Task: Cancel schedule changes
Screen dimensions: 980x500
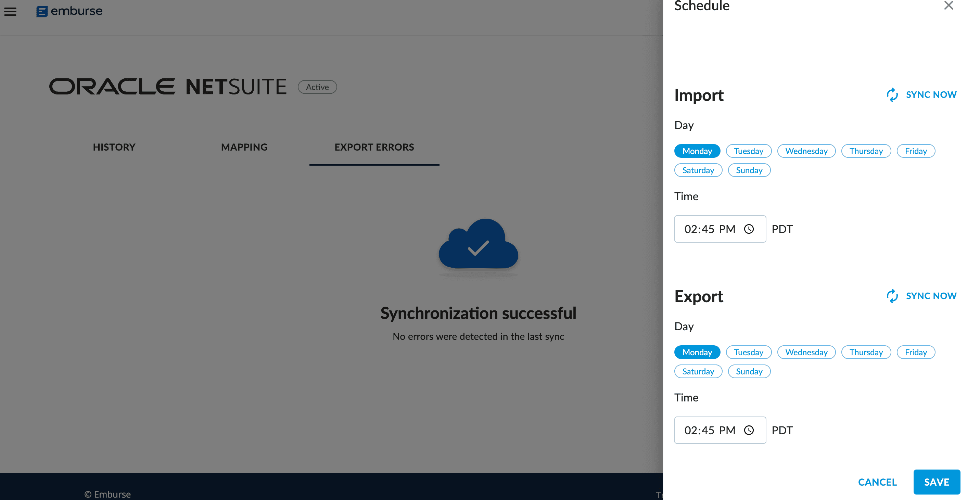Action: pos(877,482)
